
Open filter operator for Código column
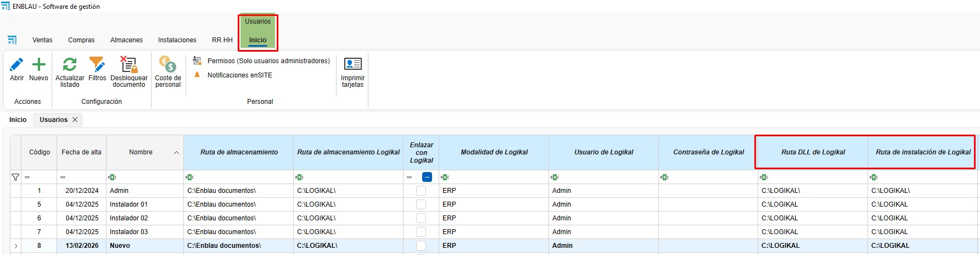(x=27, y=177)
